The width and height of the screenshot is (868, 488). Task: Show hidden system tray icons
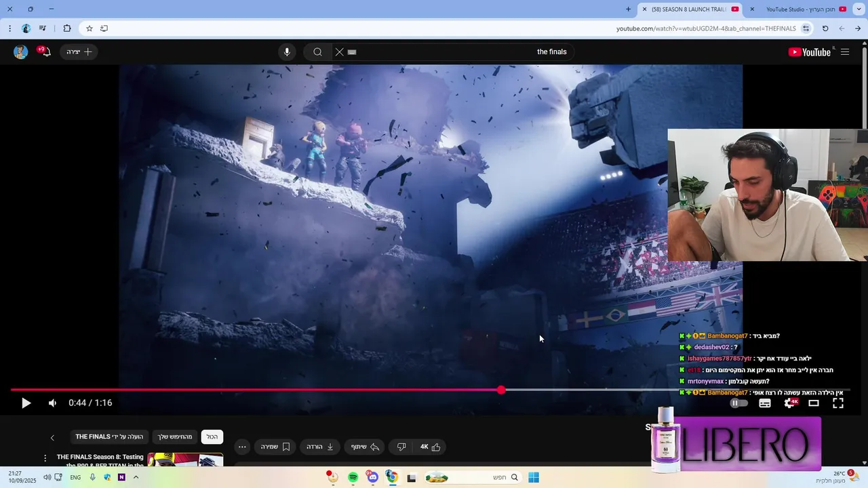point(136,478)
